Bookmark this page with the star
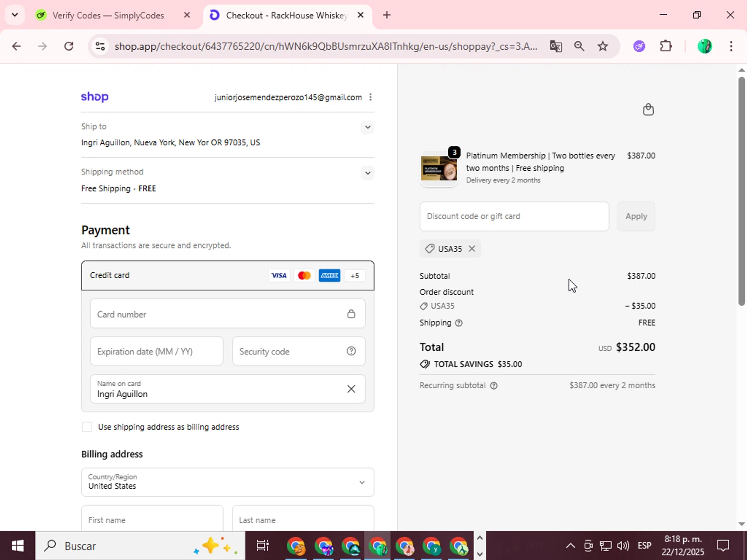 pyautogui.click(x=603, y=46)
